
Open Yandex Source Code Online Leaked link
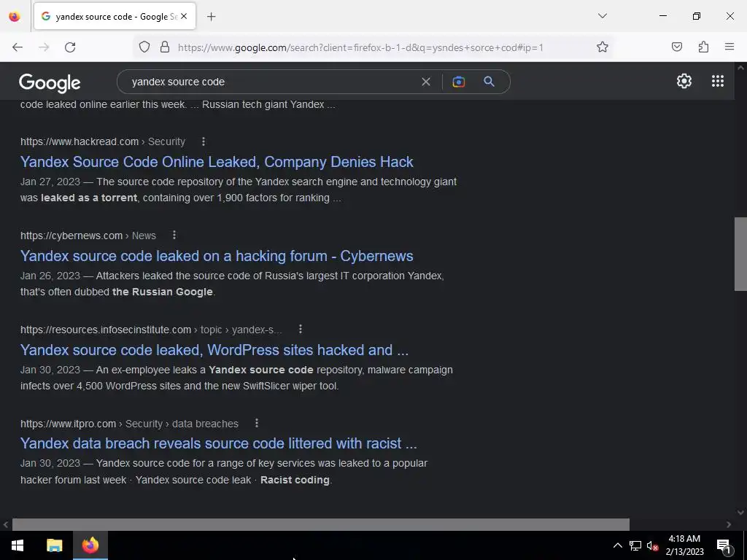coord(217,162)
